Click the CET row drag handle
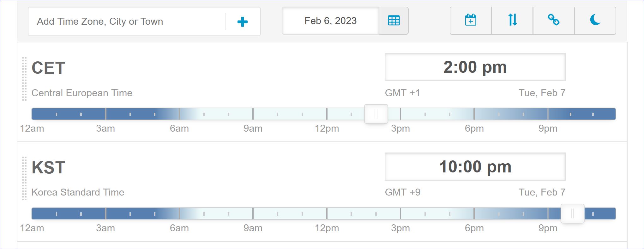Viewport: 644px width, 249px height. click(24, 79)
